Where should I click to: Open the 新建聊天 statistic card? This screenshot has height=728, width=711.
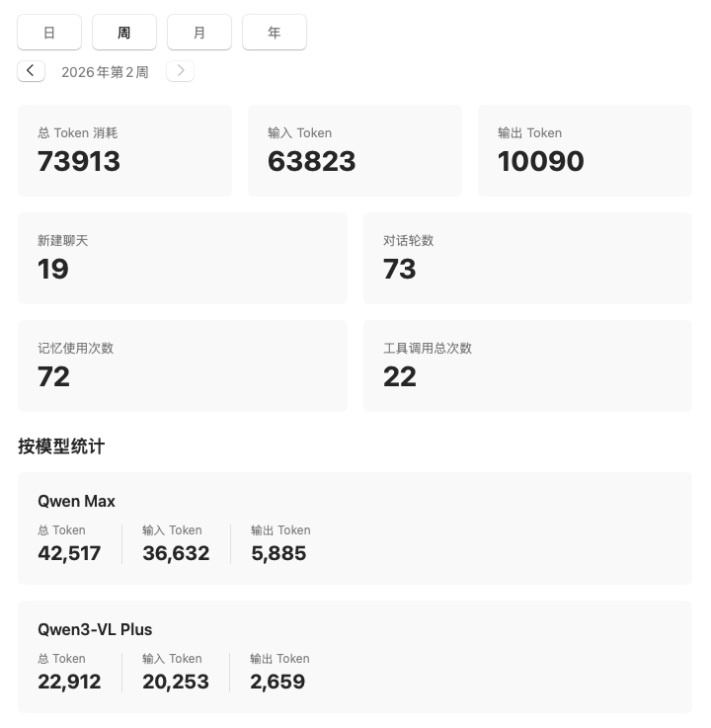tap(183, 258)
